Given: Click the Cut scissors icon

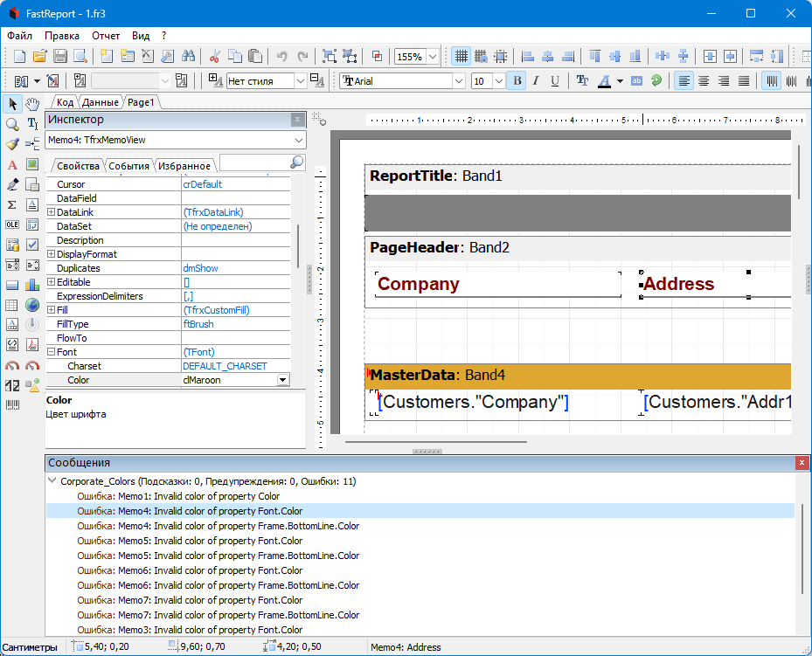Looking at the screenshot, I should (214, 57).
